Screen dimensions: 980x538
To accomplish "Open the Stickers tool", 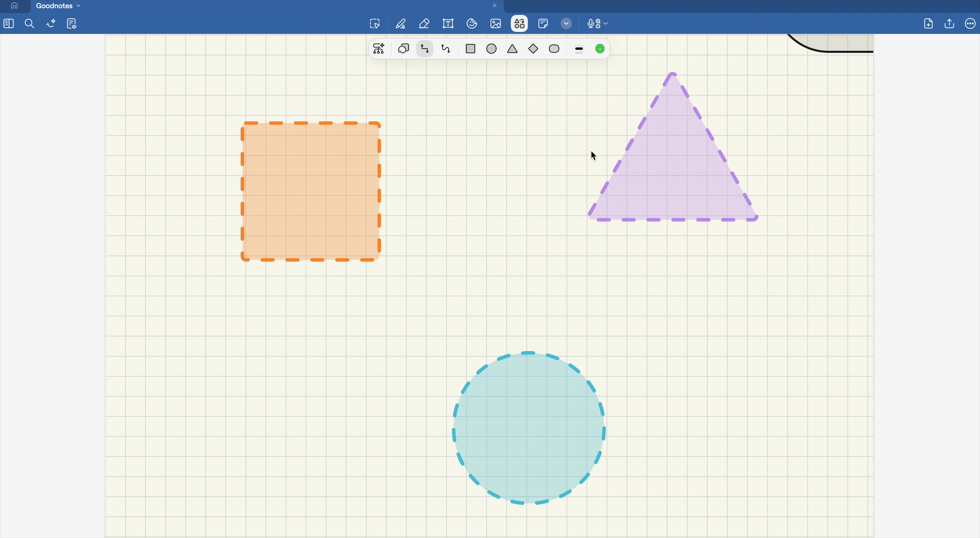I will [x=472, y=24].
